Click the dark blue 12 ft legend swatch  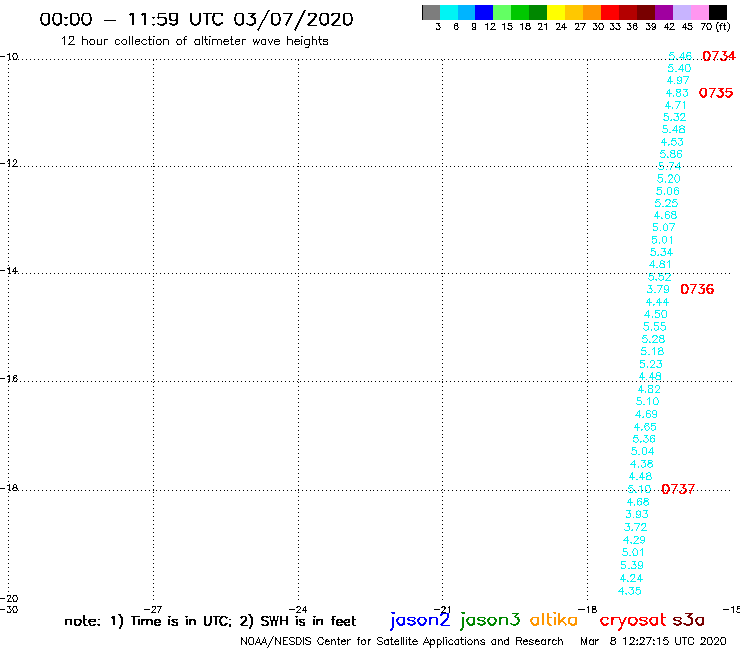click(484, 12)
